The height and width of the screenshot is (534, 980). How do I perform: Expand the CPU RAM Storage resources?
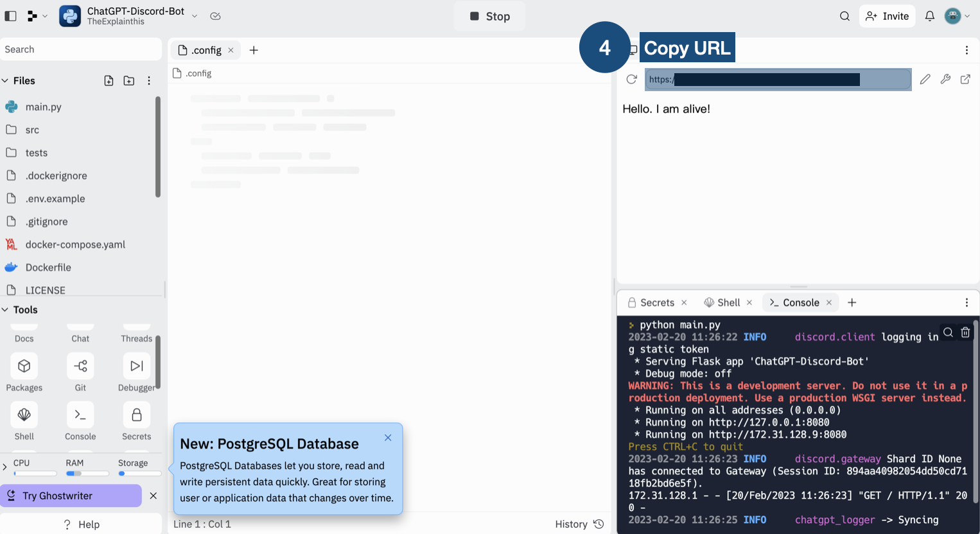(5, 467)
